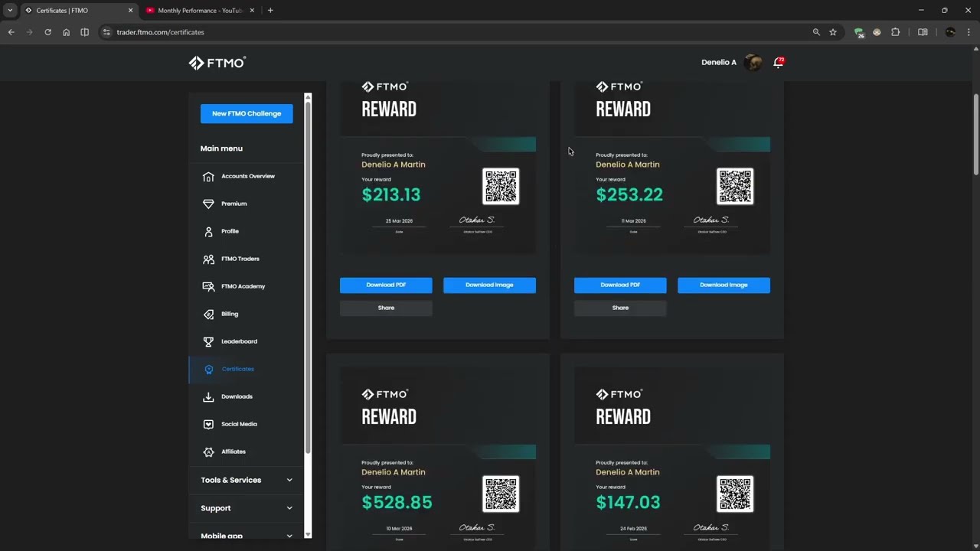
Task: Click the QR code on the $528.85 certificate
Action: point(501,494)
